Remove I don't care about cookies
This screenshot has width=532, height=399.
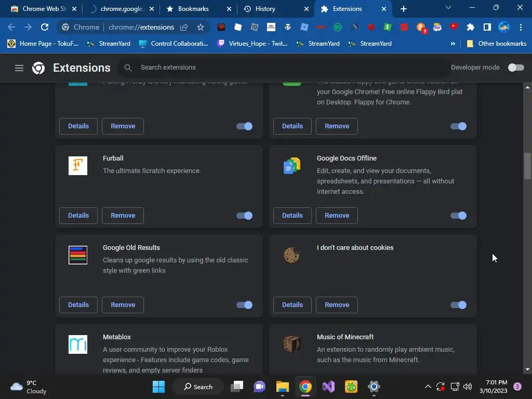coord(337,304)
